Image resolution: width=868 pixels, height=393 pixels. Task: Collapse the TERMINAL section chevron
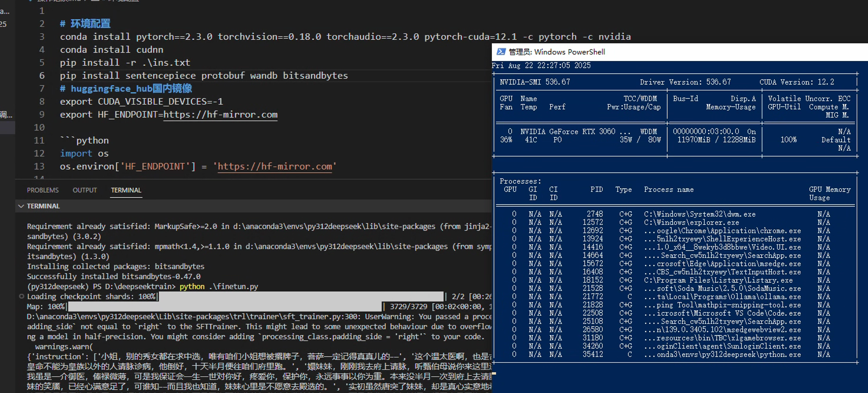pyautogui.click(x=21, y=206)
